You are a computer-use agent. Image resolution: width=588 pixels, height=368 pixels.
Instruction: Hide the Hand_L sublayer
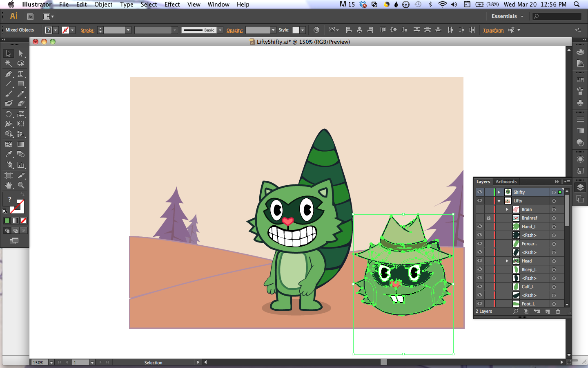(x=480, y=227)
